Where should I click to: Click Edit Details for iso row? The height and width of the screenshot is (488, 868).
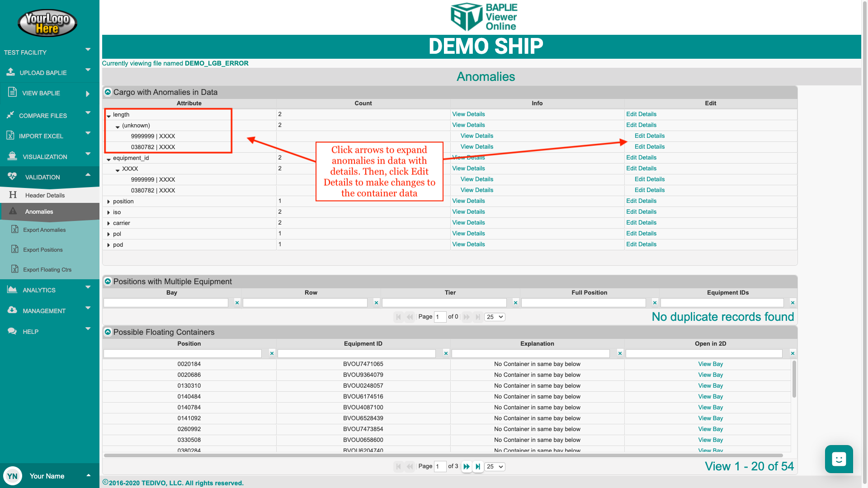[x=641, y=211]
